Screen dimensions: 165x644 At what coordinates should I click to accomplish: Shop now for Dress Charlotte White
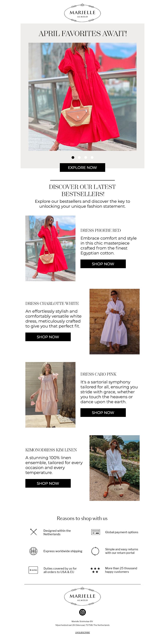pos(48,337)
